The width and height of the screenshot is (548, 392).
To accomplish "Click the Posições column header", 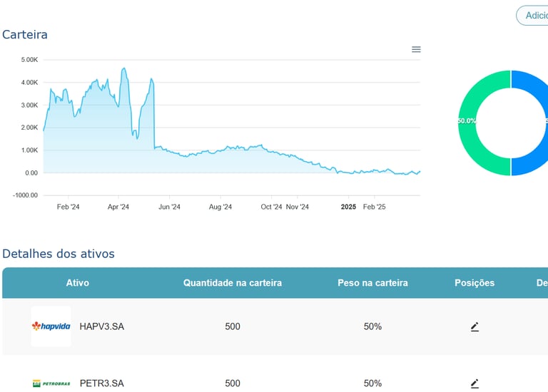I will pyautogui.click(x=475, y=283).
